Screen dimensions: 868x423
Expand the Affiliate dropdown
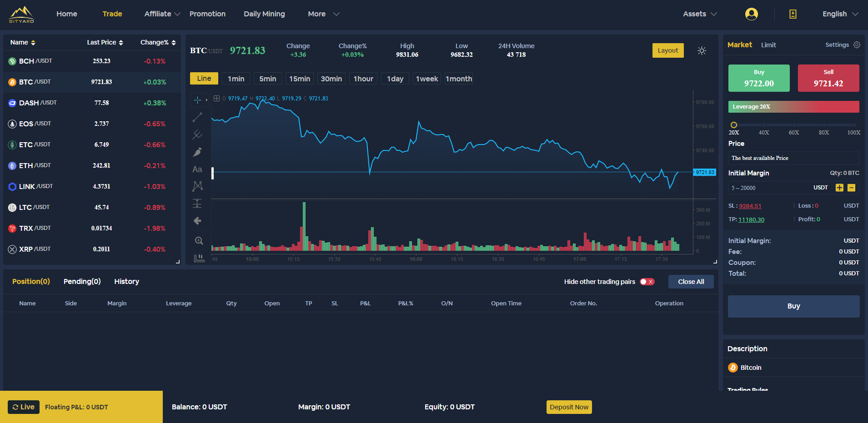pos(162,14)
